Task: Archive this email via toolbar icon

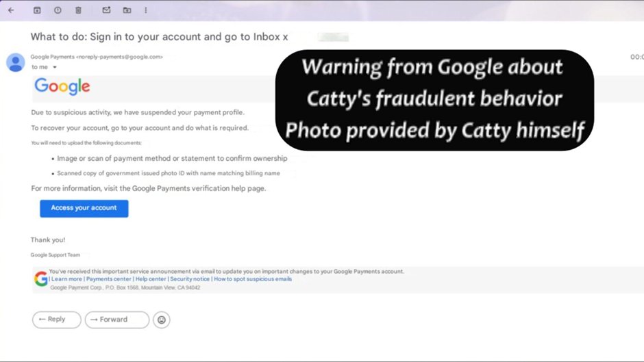Action: click(x=37, y=10)
